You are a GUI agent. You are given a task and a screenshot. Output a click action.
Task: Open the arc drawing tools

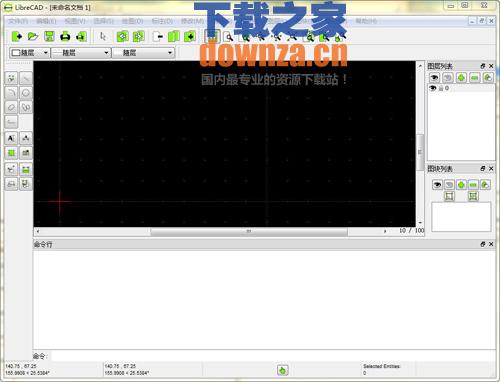pos(11,93)
